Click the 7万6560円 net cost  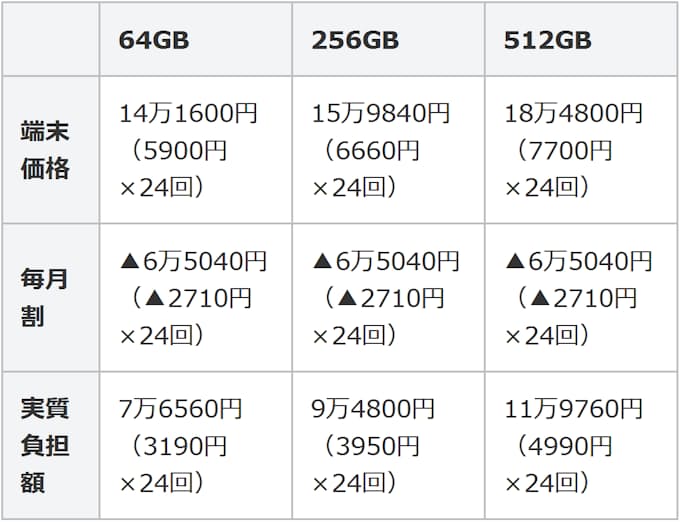click(x=181, y=408)
